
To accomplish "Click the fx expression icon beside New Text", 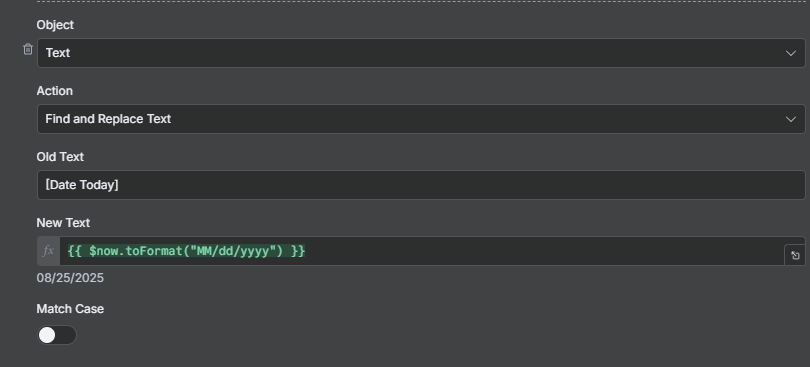I will click(49, 251).
